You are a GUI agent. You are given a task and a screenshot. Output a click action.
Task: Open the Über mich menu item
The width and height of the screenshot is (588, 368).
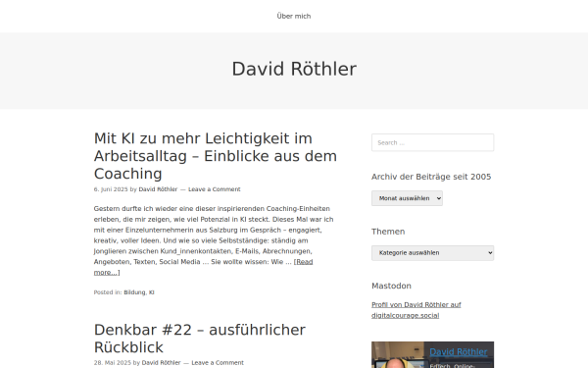(x=294, y=16)
